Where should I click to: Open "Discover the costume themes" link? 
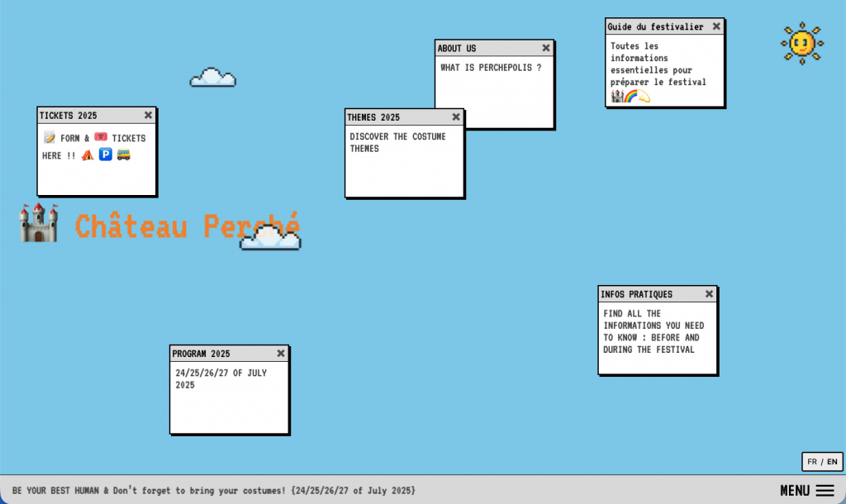pos(397,142)
